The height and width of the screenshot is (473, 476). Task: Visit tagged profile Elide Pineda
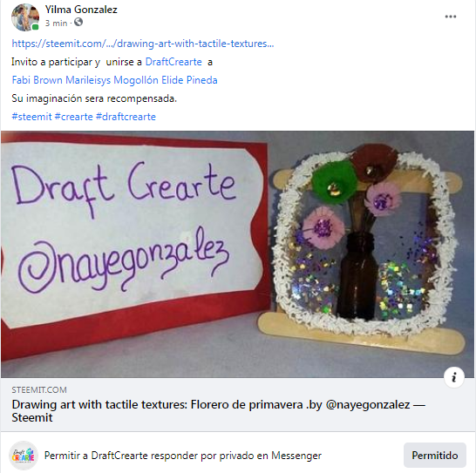point(189,80)
